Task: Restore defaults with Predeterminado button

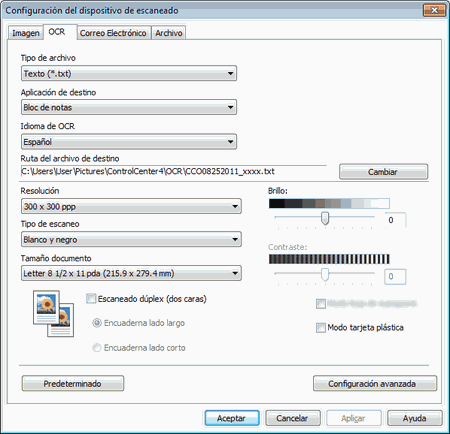Action: coord(73,384)
